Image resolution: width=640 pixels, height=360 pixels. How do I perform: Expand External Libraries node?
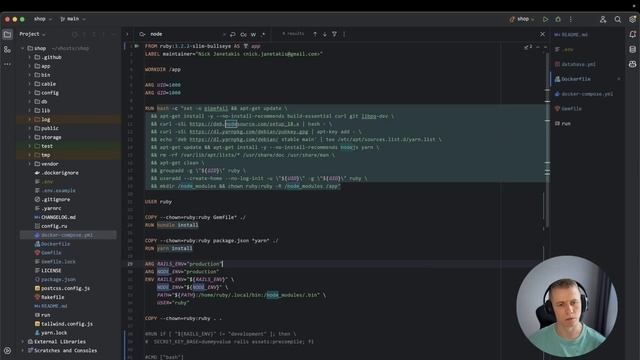click(22, 342)
